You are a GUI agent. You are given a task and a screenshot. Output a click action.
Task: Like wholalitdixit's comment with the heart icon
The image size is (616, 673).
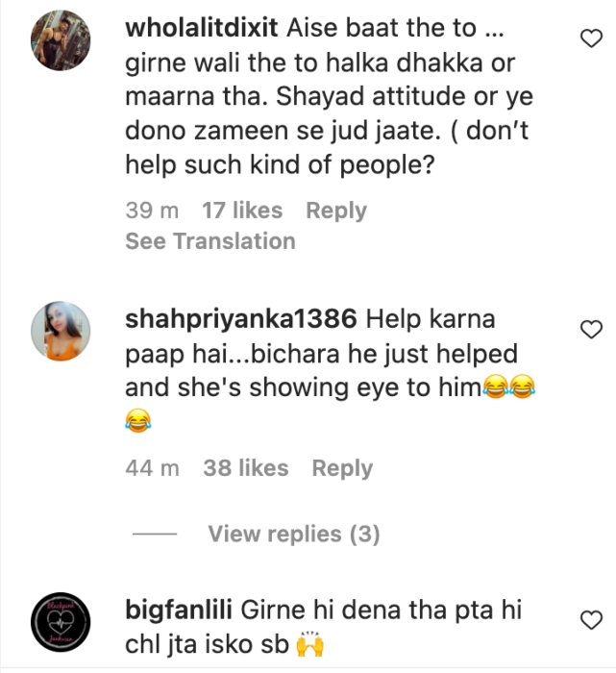pos(591,38)
